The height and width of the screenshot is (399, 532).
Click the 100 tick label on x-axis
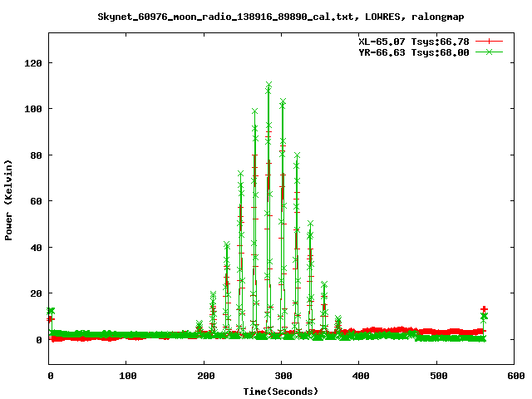(x=126, y=377)
